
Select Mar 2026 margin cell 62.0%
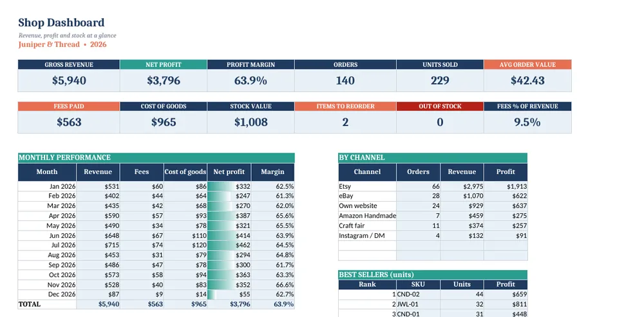[x=272, y=206]
